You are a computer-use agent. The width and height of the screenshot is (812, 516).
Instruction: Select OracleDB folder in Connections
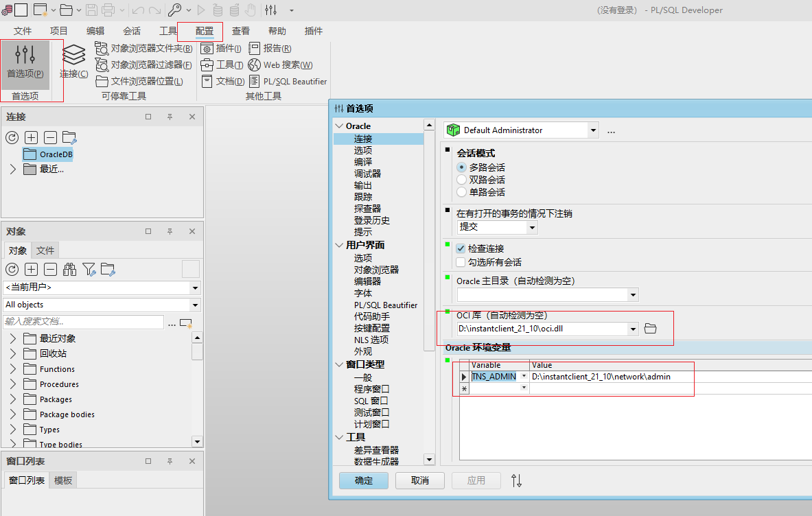(48, 154)
